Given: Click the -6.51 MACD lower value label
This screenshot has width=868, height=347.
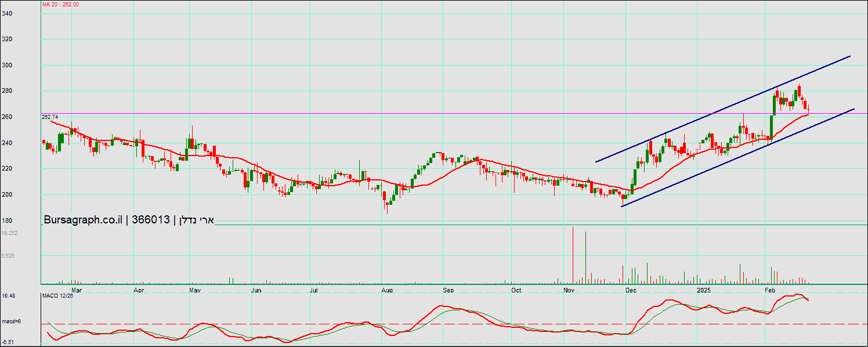Looking at the screenshot, I should coord(8,342).
